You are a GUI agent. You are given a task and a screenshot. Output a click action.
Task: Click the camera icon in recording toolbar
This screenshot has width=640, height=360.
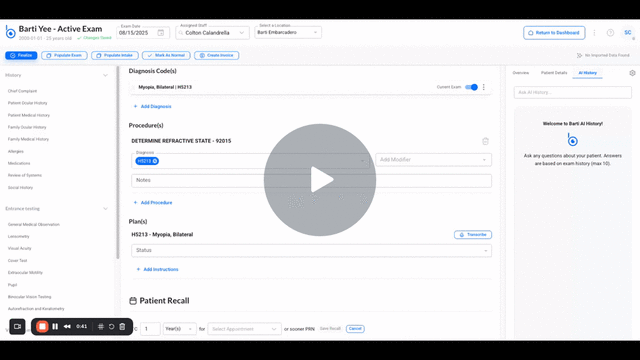click(17, 327)
